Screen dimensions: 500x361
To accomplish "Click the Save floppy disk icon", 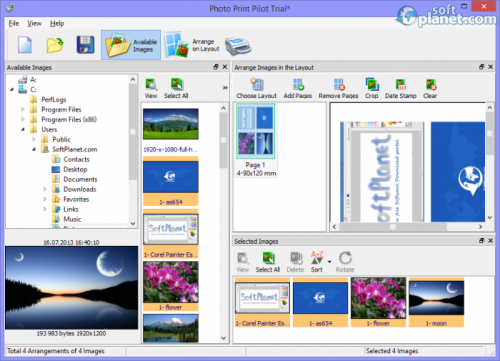I will [85, 45].
